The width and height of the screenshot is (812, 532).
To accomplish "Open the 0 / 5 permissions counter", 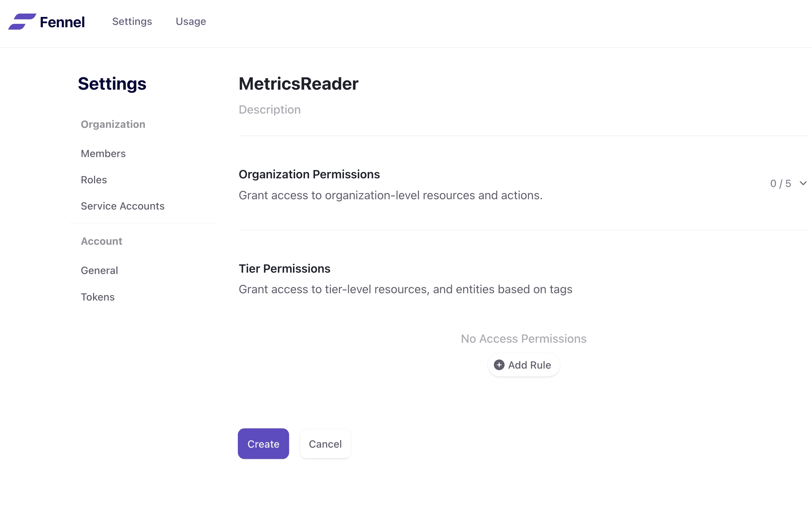I will click(780, 183).
